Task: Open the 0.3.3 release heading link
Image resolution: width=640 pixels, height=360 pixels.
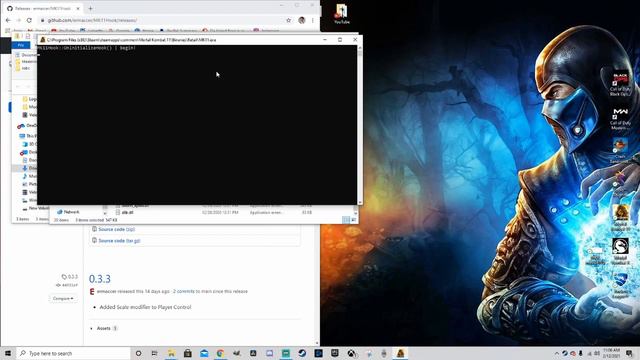Action: [100, 279]
